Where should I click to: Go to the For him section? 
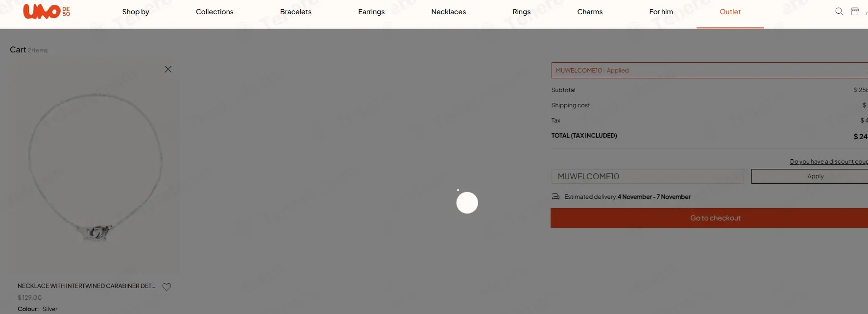pyautogui.click(x=661, y=12)
